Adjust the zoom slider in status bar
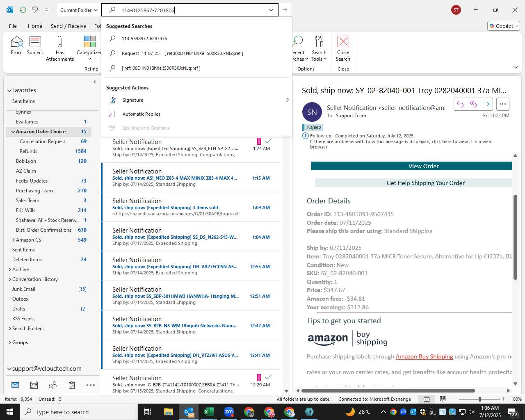The width and height of the screenshot is (525, 420). click(479, 399)
